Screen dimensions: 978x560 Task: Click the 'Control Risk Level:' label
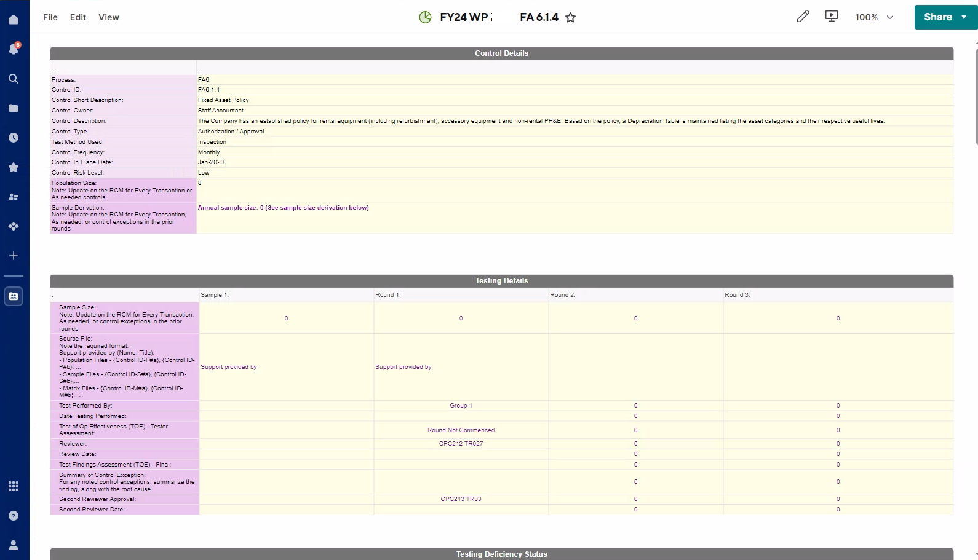point(78,173)
